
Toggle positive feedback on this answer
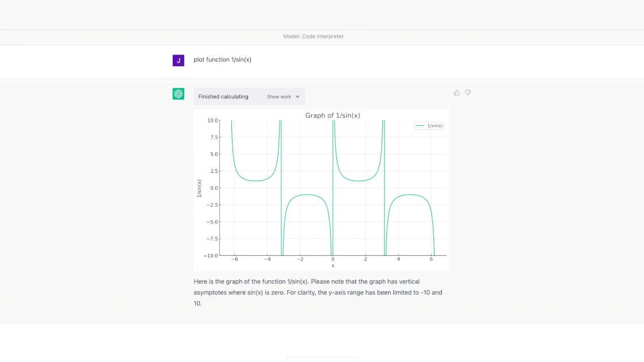pos(456,93)
